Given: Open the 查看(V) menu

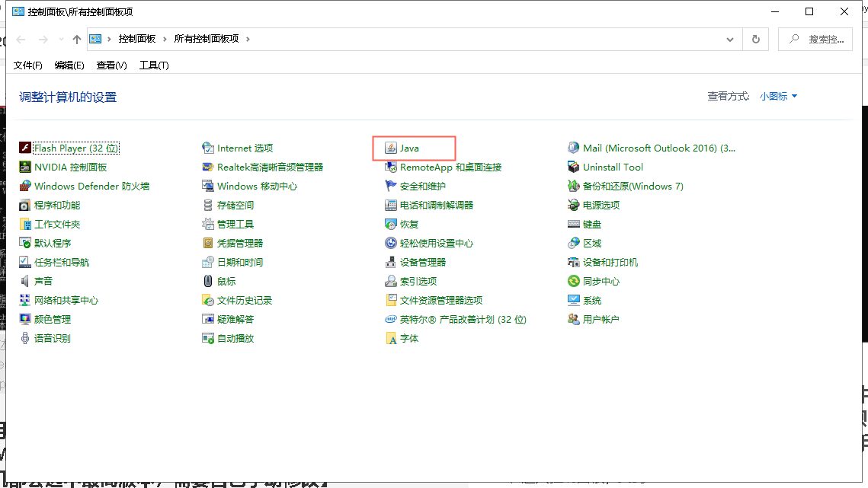Looking at the screenshot, I should click(111, 65).
